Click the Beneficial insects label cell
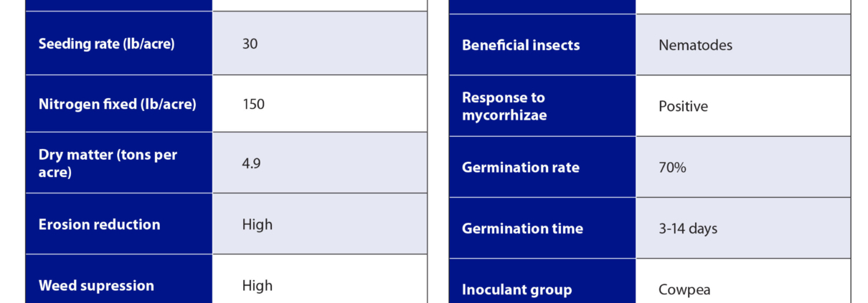 [521, 45]
